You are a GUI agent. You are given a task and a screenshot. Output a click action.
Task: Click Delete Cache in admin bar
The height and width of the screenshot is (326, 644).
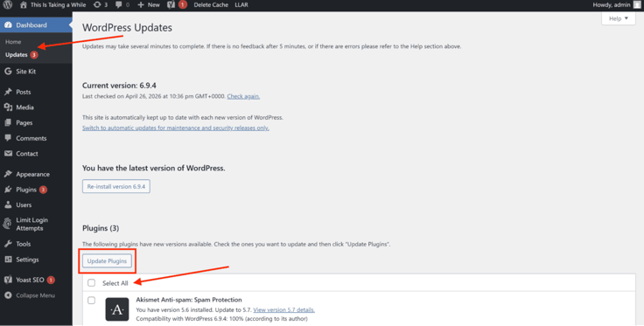[x=211, y=5]
